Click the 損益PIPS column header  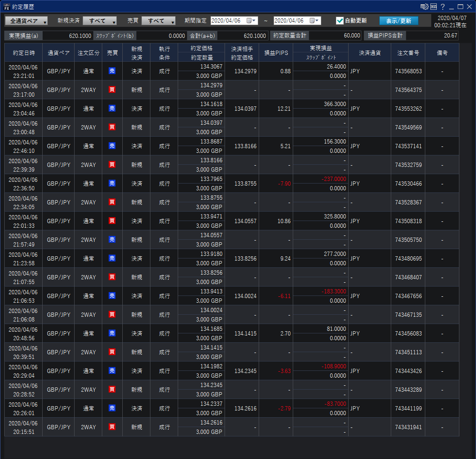tap(276, 53)
